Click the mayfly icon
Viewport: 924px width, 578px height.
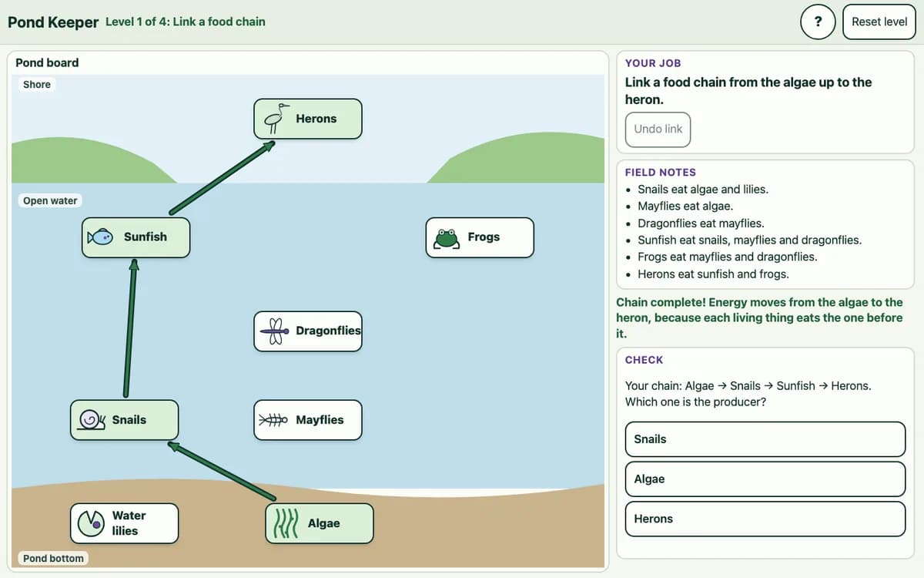273,420
